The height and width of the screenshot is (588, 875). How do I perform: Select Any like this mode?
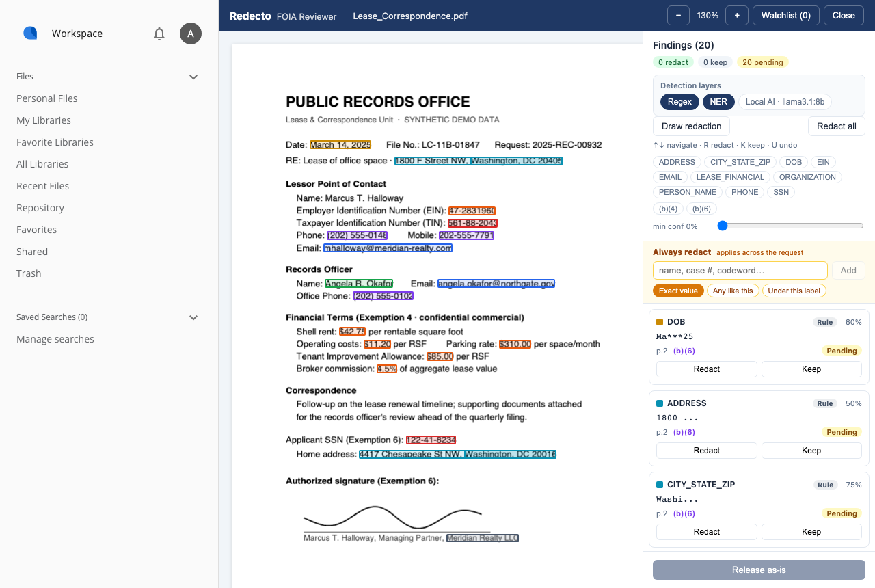tap(733, 291)
